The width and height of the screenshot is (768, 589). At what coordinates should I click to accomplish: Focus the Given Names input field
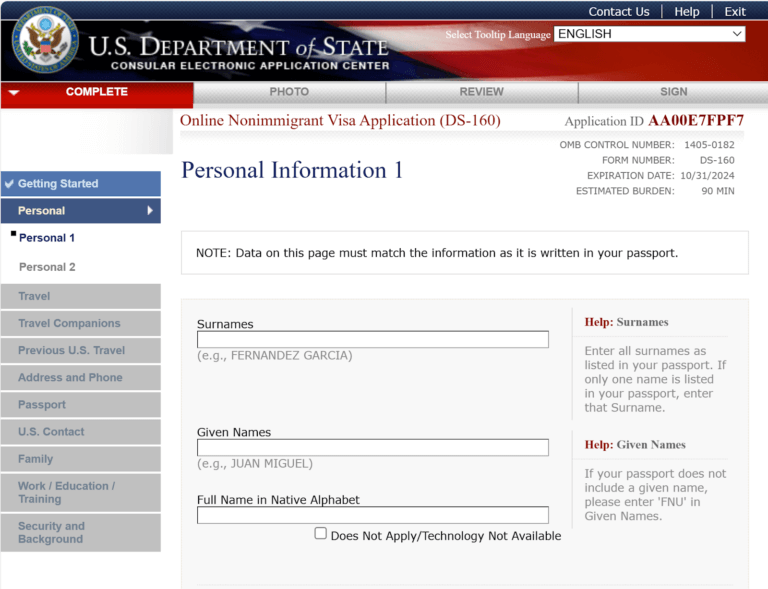[x=372, y=448]
